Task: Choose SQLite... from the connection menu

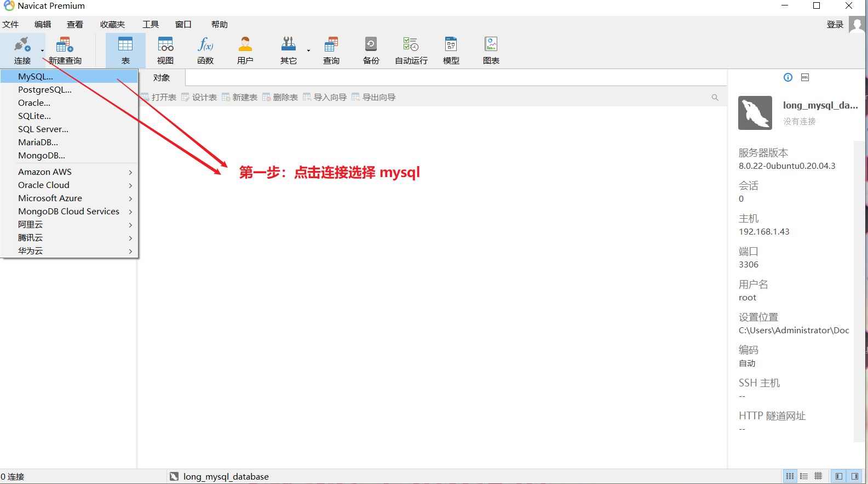Action: [x=69, y=116]
